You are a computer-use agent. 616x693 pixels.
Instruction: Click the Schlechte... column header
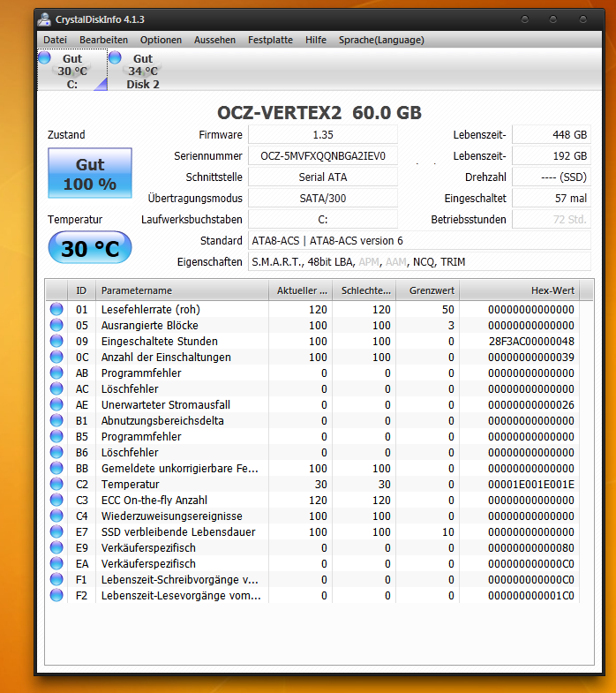pyautogui.click(x=364, y=290)
